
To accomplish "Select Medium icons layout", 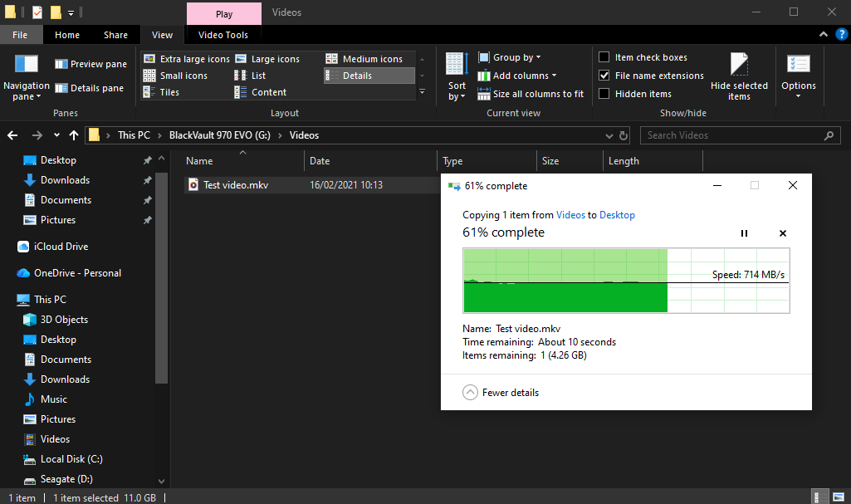I will [x=364, y=59].
